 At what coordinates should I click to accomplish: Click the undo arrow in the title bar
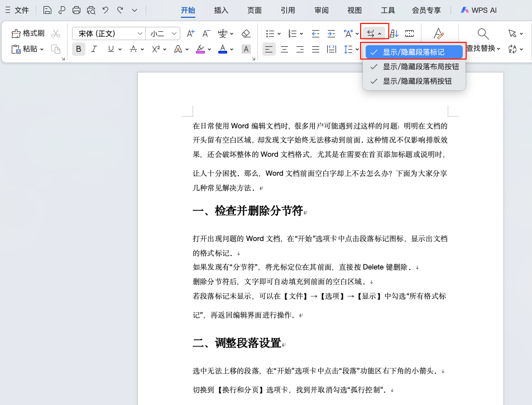[106, 9]
